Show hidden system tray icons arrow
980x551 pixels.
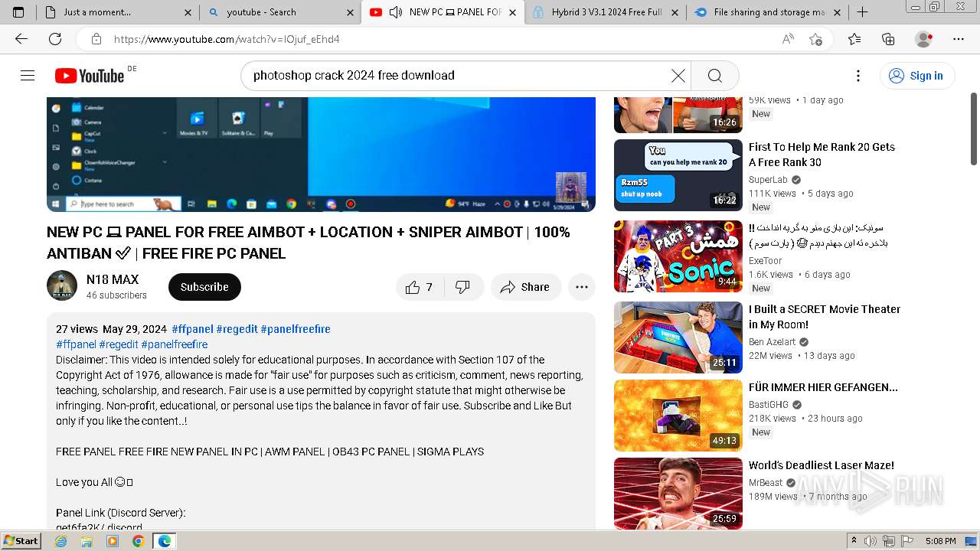click(854, 541)
